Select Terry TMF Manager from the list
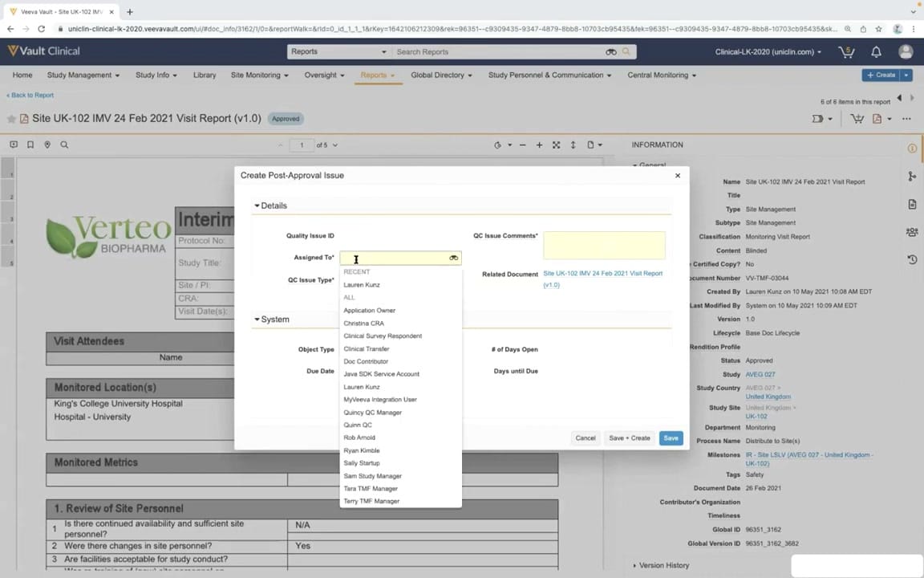 point(371,501)
